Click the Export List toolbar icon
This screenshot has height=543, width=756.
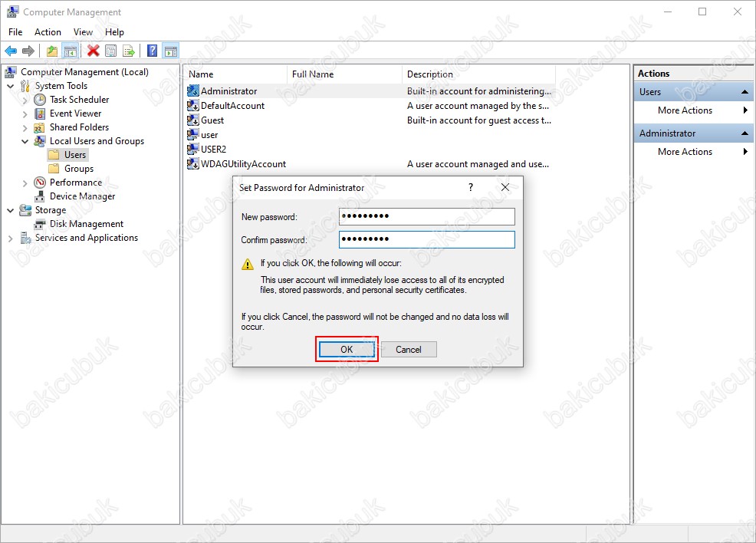point(129,51)
